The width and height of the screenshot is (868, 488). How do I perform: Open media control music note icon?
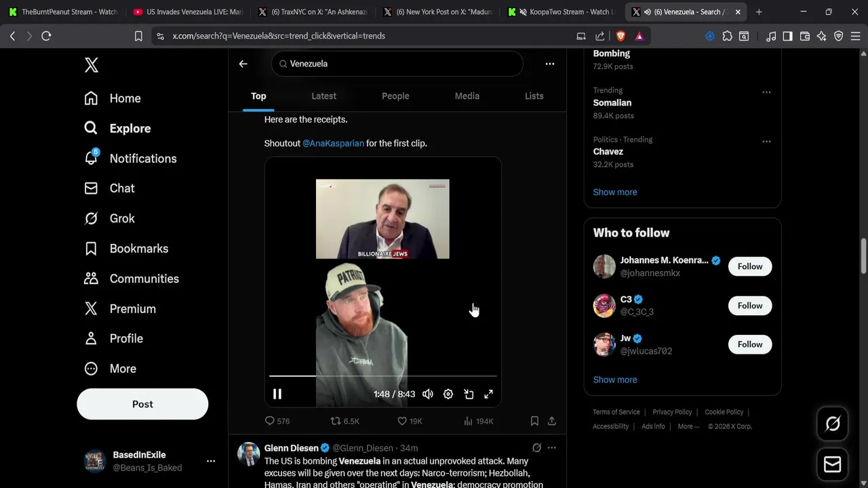(x=771, y=36)
